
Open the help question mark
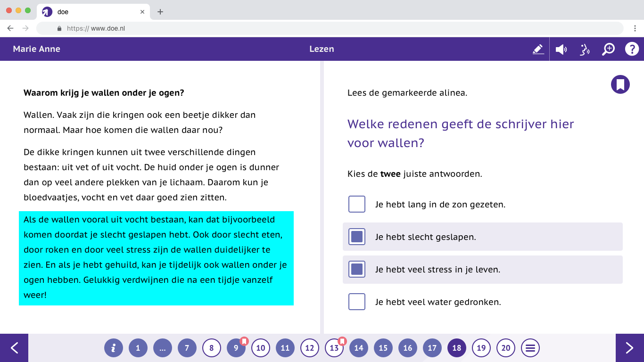tap(632, 49)
